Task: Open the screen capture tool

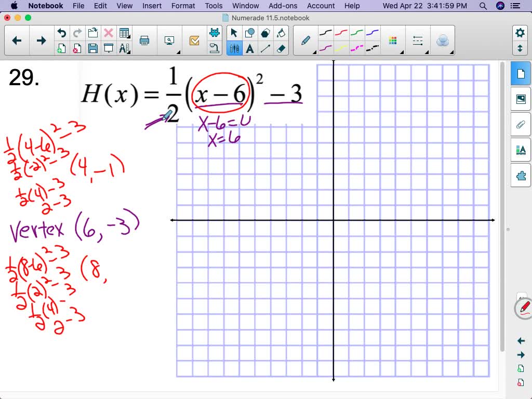Action: [x=169, y=39]
